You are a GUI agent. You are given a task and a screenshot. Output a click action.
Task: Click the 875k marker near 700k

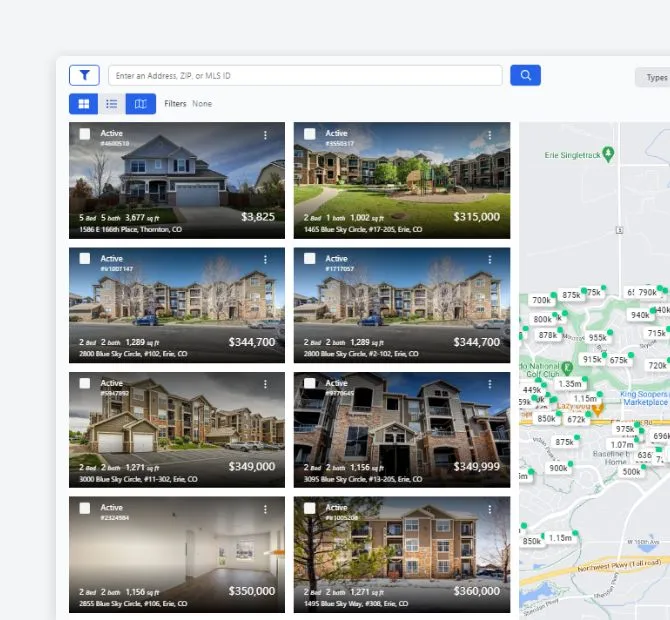click(571, 295)
